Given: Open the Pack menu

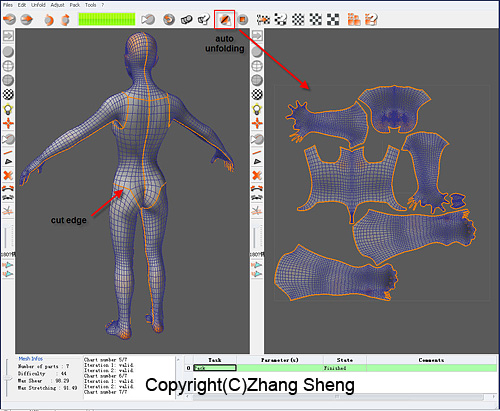Looking at the screenshot, I should pos(75,5).
